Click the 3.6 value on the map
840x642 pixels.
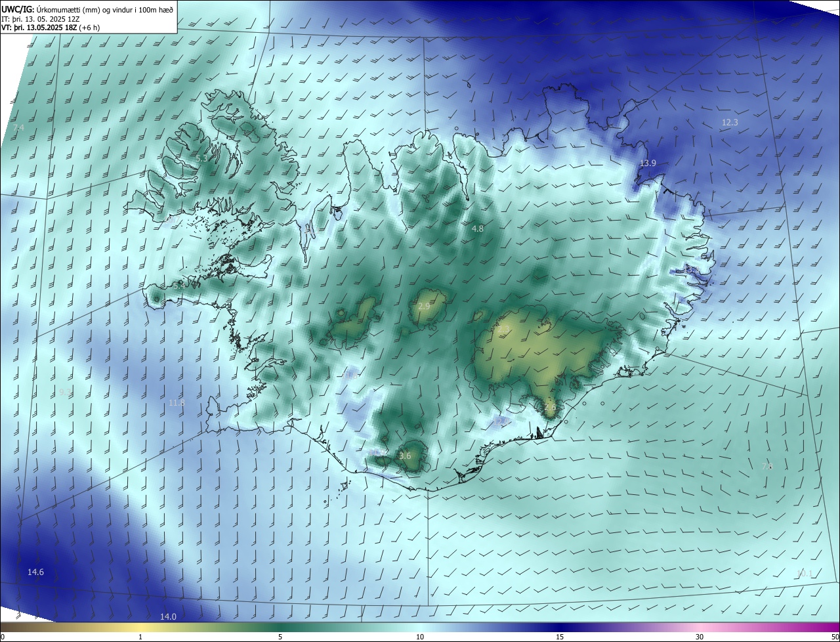pyautogui.click(x=405, y=456)
